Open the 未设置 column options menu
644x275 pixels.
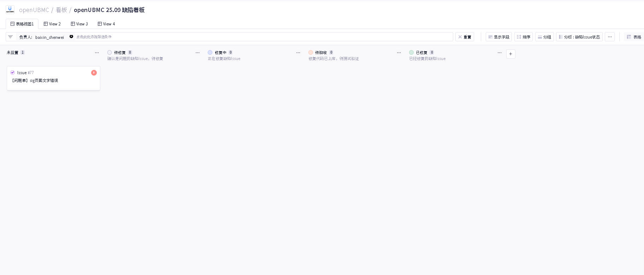click(x=97, y=53)
